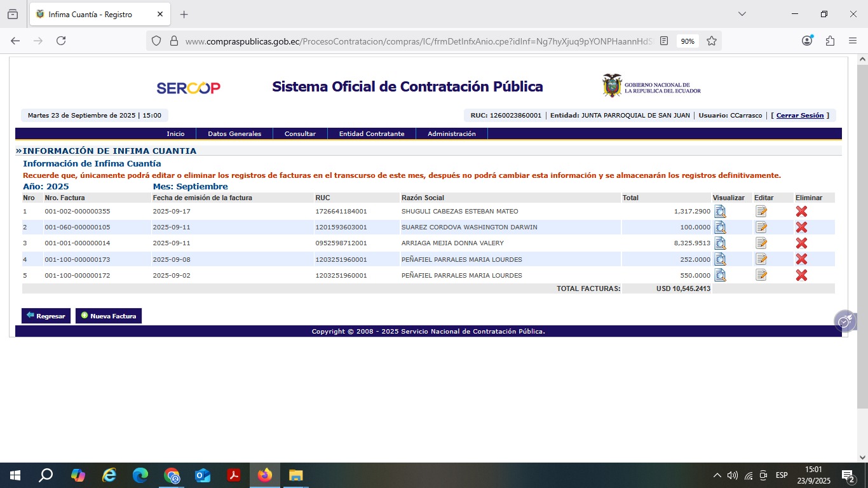View invoice 001-002-000000355 details icon
Screen dimensions: 868x488
[x=720, y=212]
